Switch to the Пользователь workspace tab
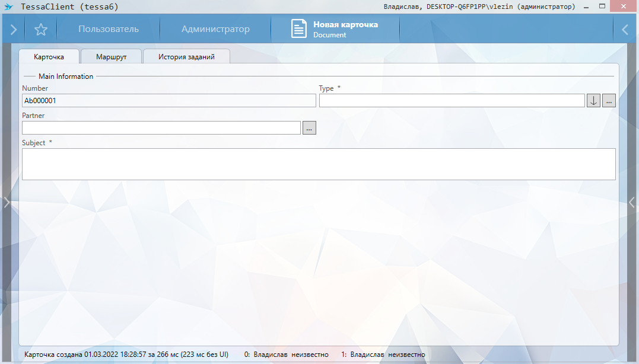This screenshot has height=364, width=639. [109, 29]
